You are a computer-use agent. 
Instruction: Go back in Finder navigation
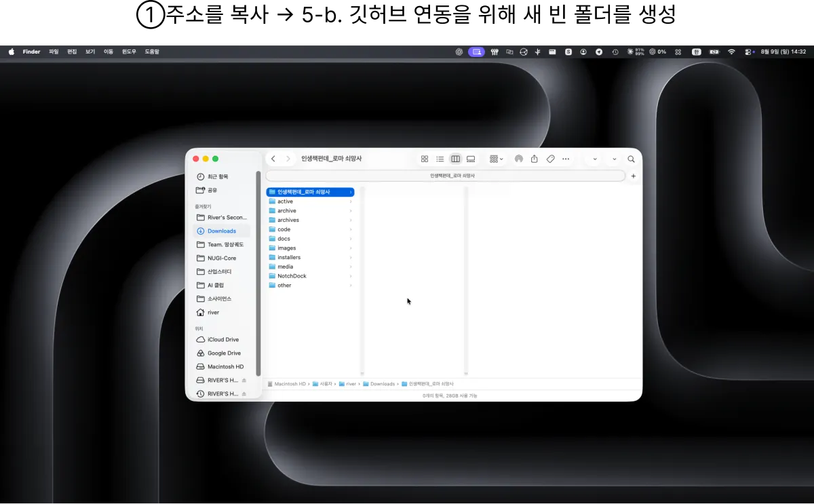point(273,159)
